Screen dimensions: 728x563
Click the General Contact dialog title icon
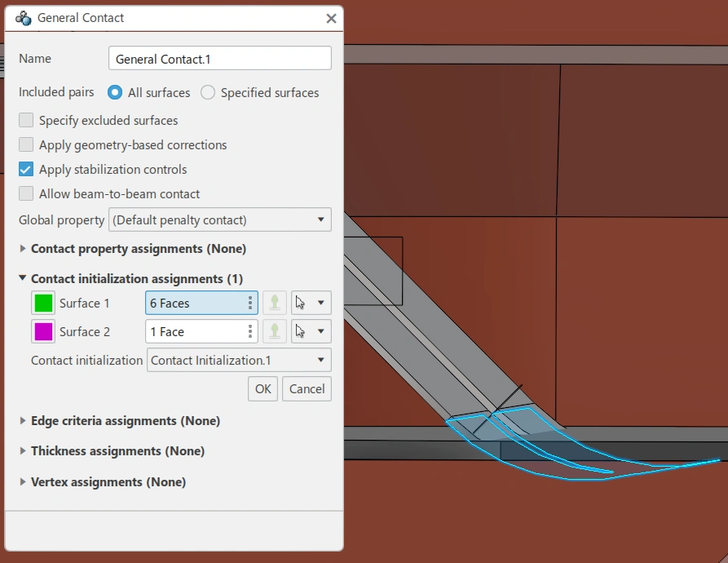(x=23, y=18)
